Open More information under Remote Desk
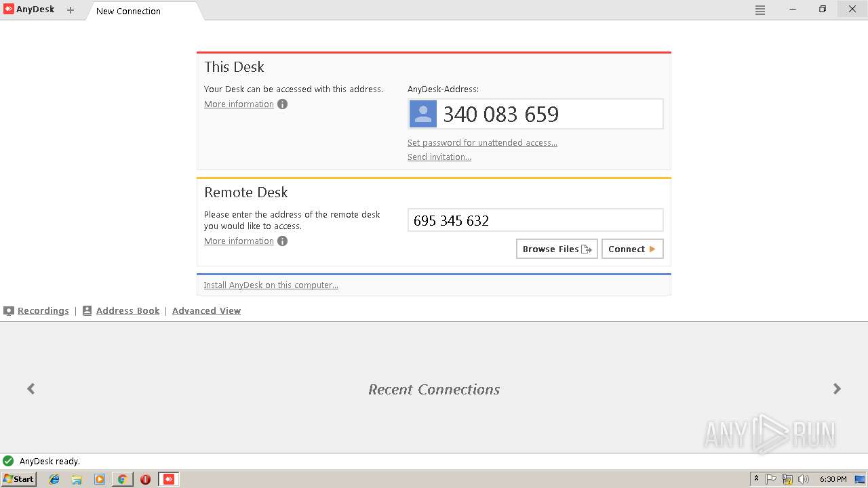Viewport: 868px width, 488px height. [239, 241]
